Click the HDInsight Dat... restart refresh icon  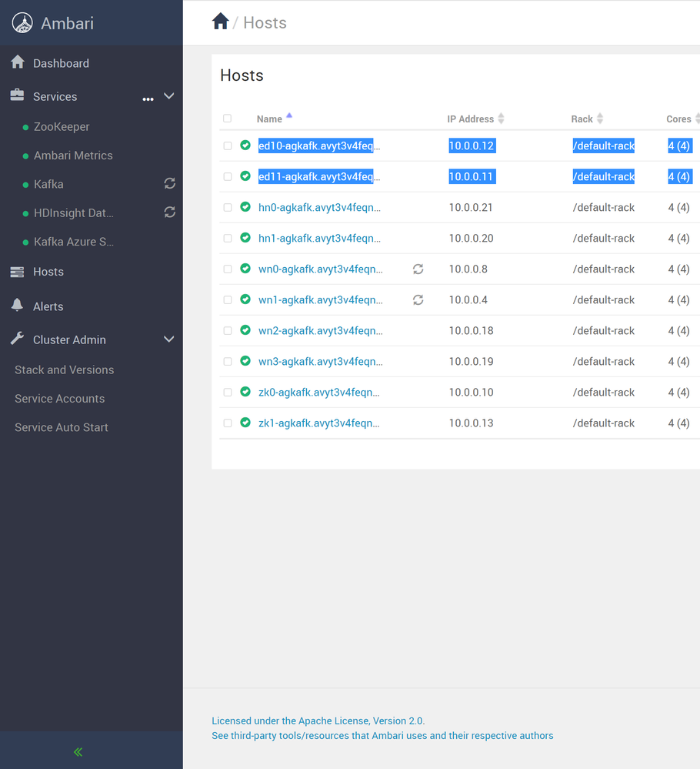tap(169, 212)
